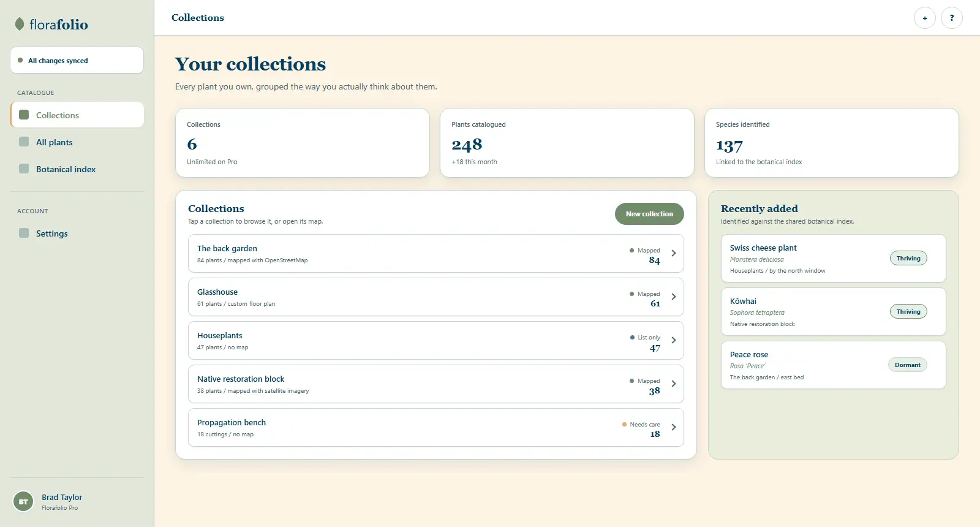The image size is (980, 527).
Task: Open Houseplants via its chevron arrow
Action: [674, 340]
